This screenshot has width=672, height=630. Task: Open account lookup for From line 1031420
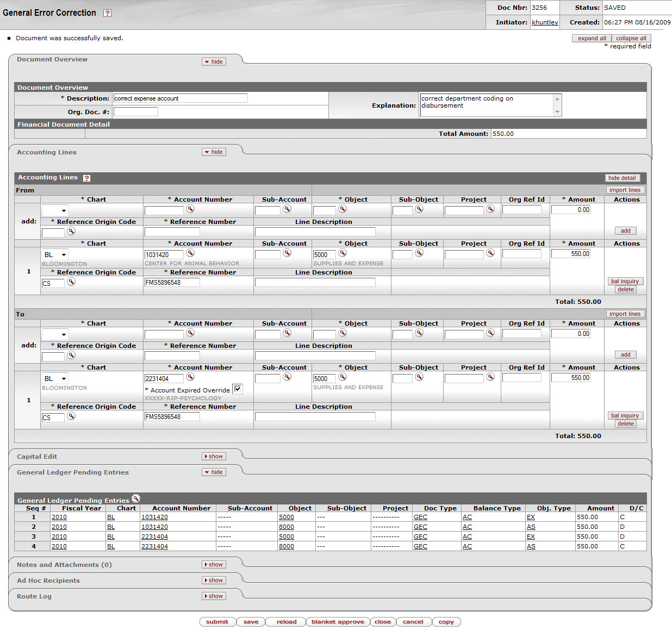[190, 253]
